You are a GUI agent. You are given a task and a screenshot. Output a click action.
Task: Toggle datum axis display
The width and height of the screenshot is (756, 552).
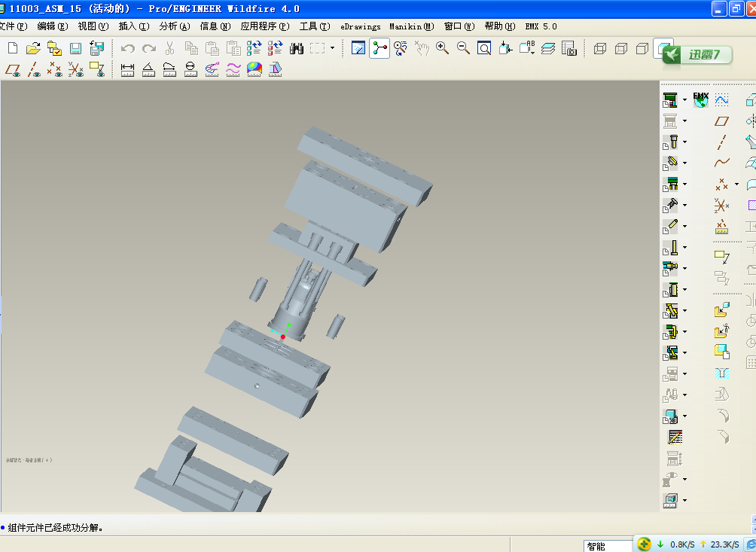(x=34, y=69)
